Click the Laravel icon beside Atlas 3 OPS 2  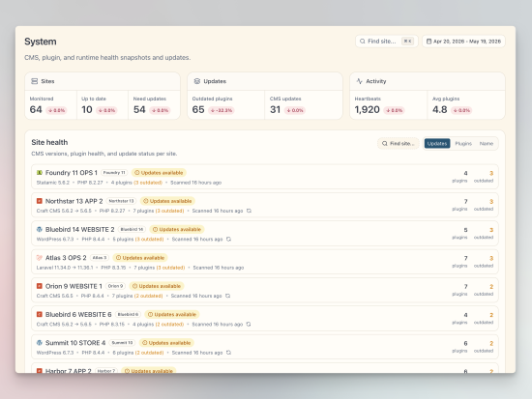40,258
